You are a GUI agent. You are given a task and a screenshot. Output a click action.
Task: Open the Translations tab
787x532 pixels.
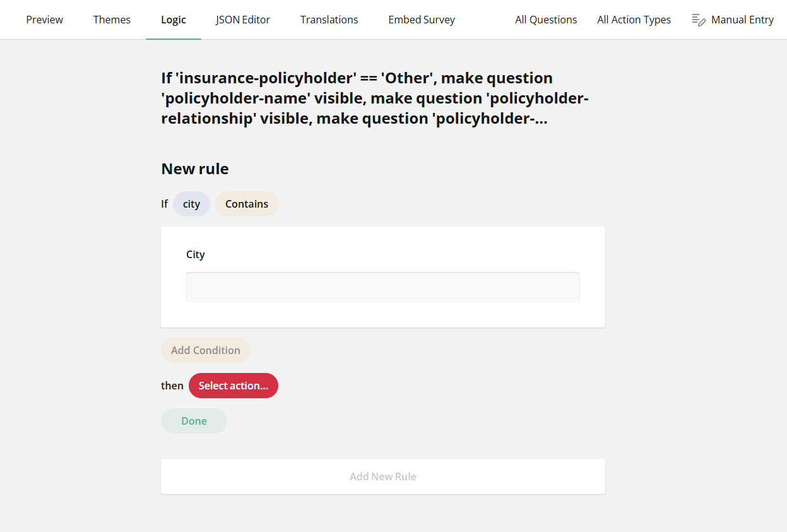[329, 20]
